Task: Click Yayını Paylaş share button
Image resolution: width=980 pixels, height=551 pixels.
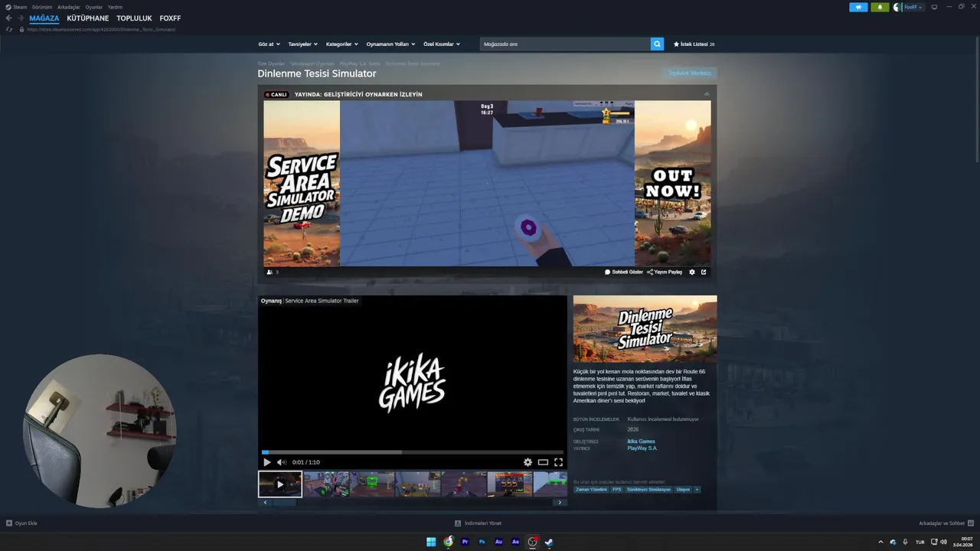Action: click(665, 272)
